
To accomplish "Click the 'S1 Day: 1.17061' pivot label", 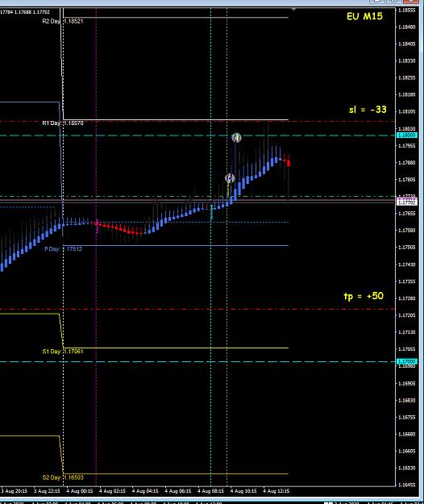I will coord(63,352).
